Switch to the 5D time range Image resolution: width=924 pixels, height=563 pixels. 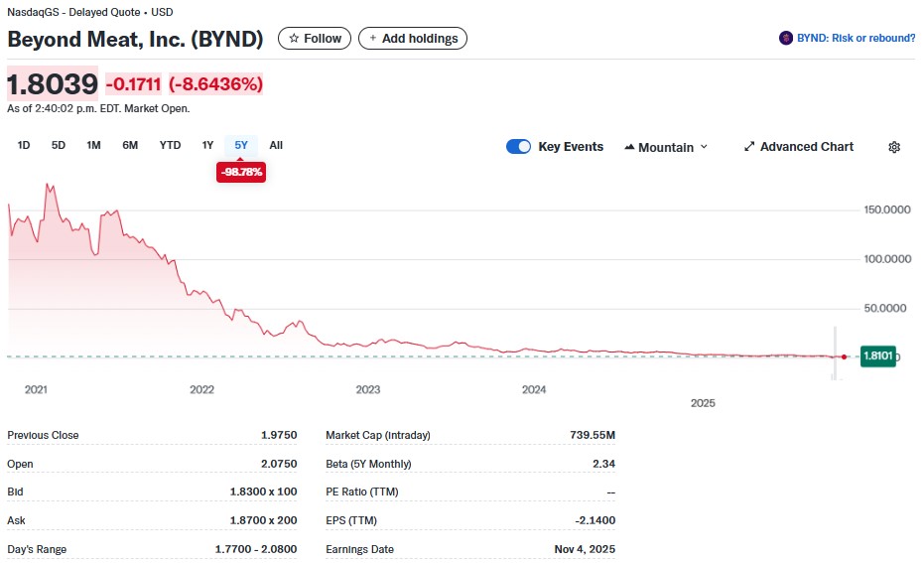pyautogui.click(x=59, y=145)
